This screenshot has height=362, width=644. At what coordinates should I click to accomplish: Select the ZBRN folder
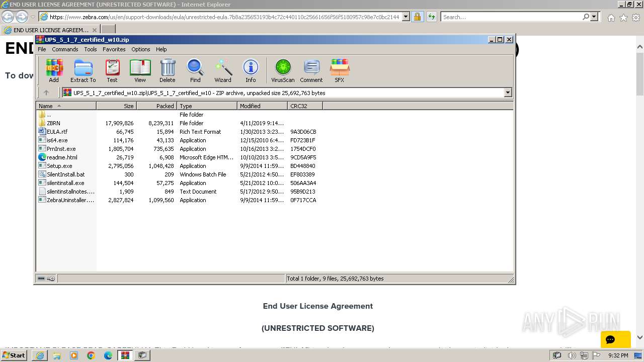coord(53,123)
